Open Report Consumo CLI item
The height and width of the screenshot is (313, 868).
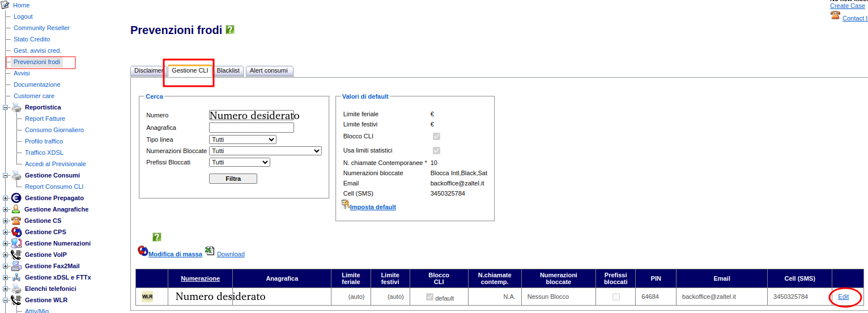pos(54,187)
